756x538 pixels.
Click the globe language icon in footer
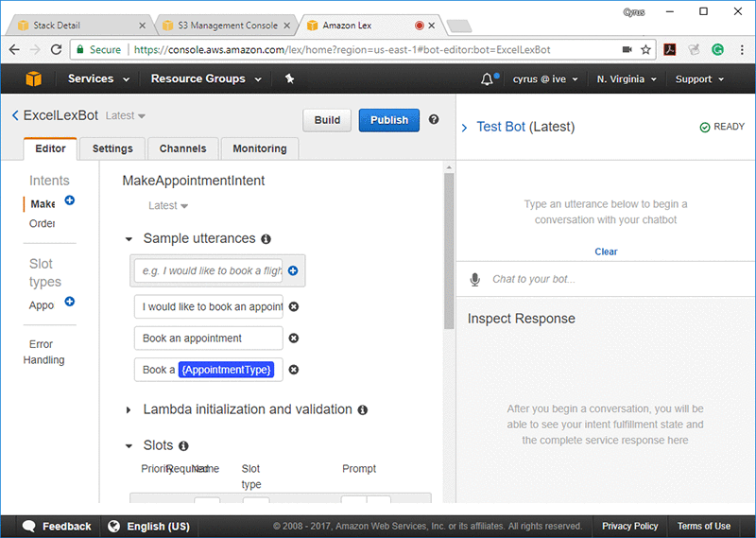pyautogui.click(x=113, y=526)
